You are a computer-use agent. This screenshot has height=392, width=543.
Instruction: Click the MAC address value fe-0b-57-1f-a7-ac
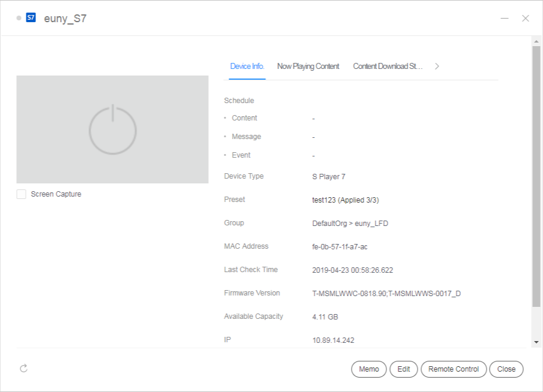(x=340, y=246)
